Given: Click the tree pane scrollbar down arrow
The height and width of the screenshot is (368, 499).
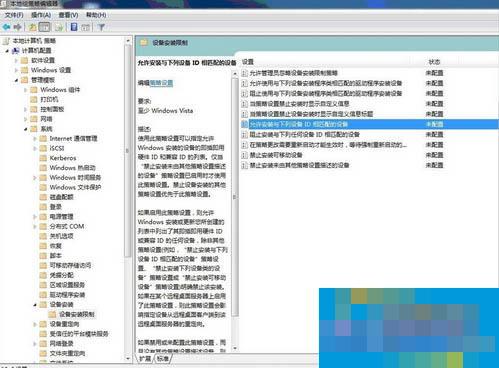Looking at the screenshot, I should [x=128, y=359].
